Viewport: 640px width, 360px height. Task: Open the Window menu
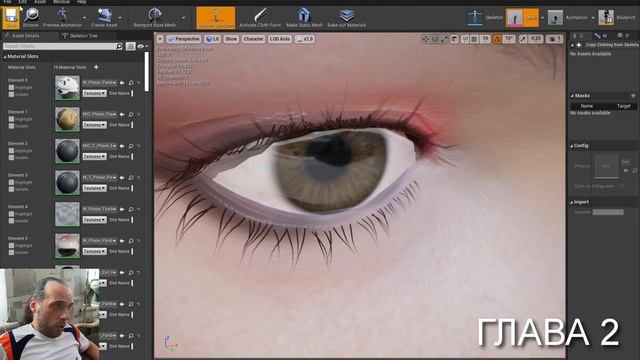61,2
